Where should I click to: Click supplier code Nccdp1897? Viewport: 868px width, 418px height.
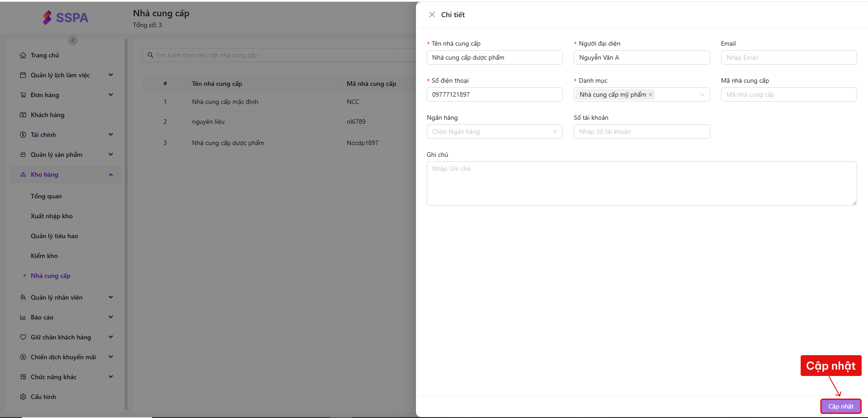(x=363, y=143)
